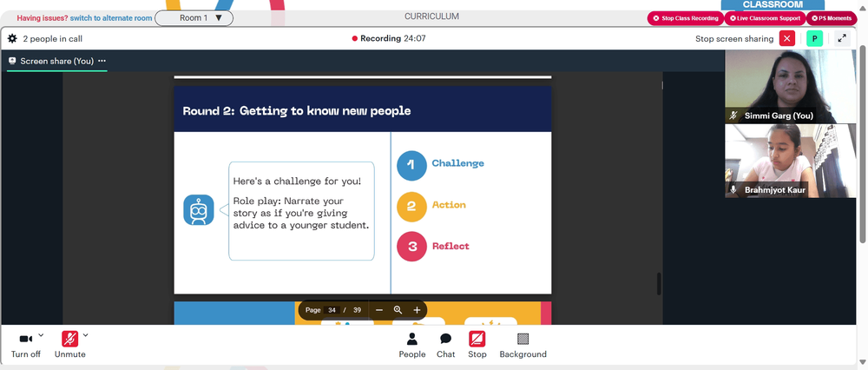This screenshot has width=868, height=370.
Task: Select the Screen share (You) tab
Action: [56, 61]
